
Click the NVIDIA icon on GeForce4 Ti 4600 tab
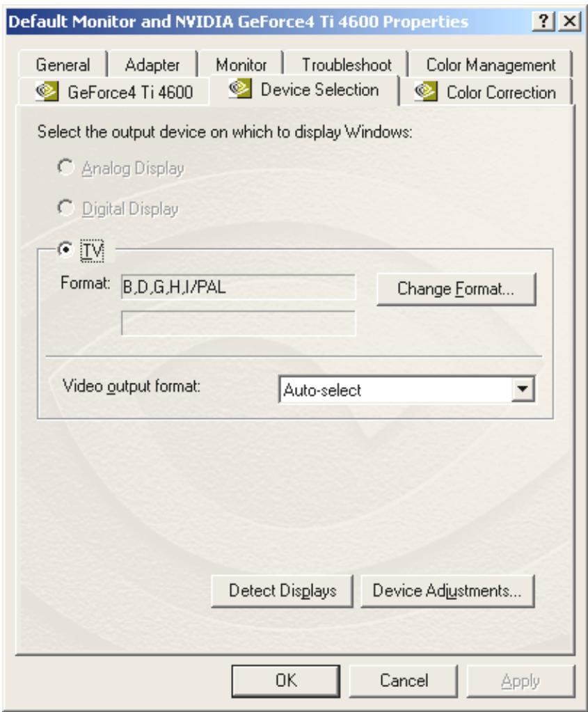47,91
